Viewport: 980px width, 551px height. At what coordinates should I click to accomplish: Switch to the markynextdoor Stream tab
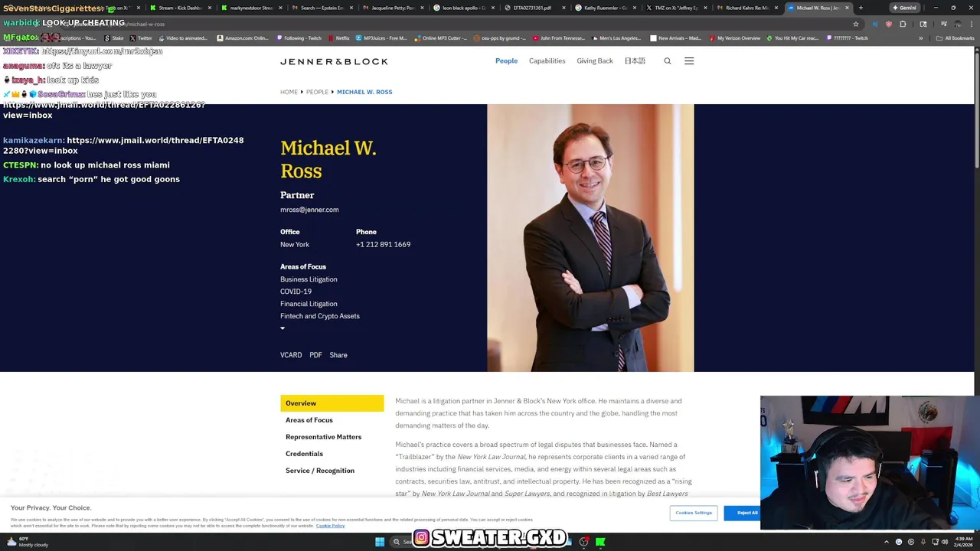[250, 8]
